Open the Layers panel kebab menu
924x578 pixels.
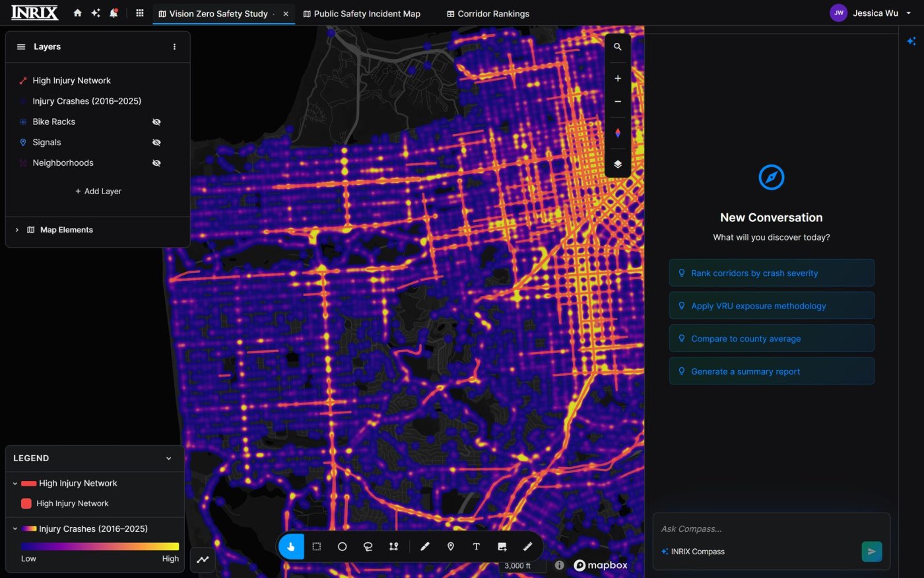point(174,47)
